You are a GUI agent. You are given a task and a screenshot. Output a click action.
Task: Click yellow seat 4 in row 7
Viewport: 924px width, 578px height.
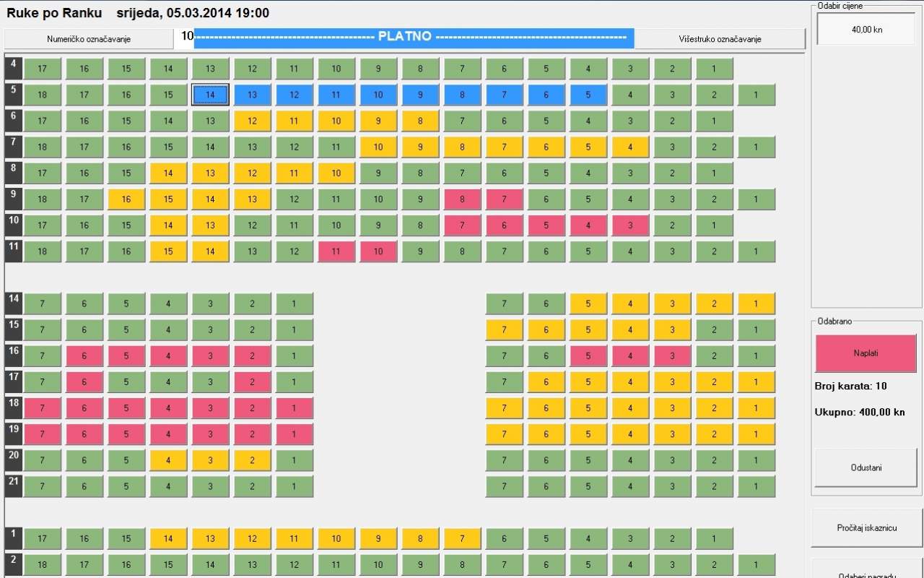coord(630,147)
